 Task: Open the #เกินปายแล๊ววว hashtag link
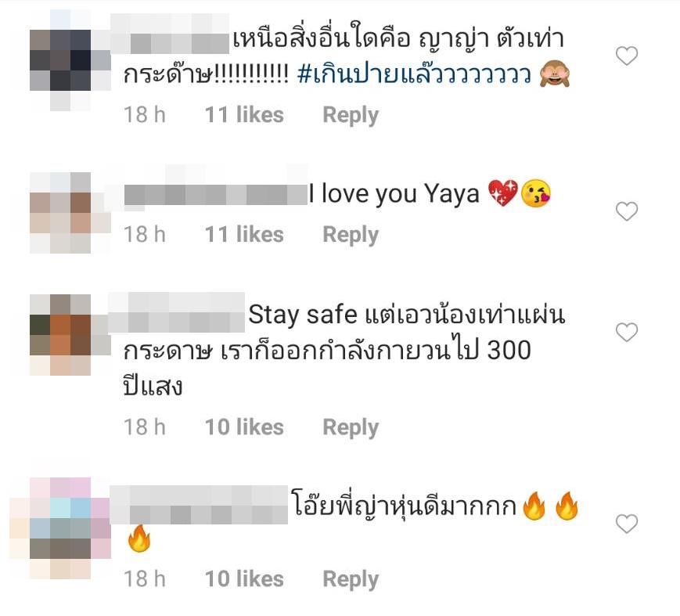(x=414, y=74)
